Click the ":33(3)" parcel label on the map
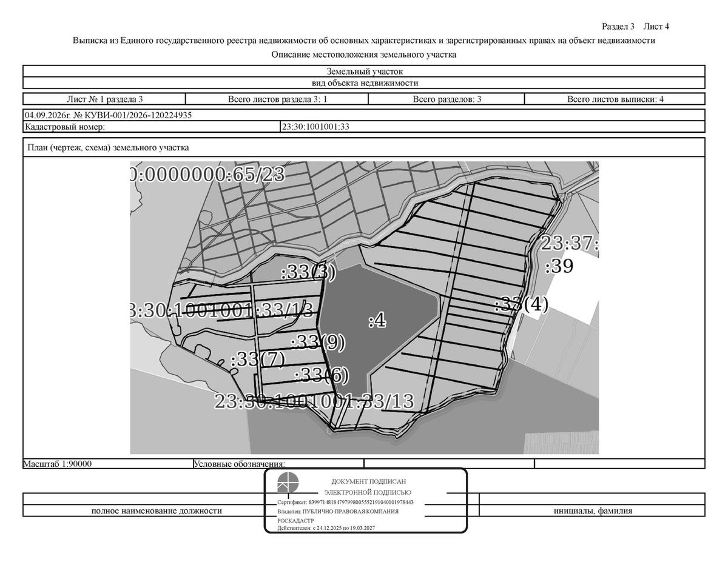Image resolution: width=728 pixels, height=562 pixels. [x=308, y=272]
